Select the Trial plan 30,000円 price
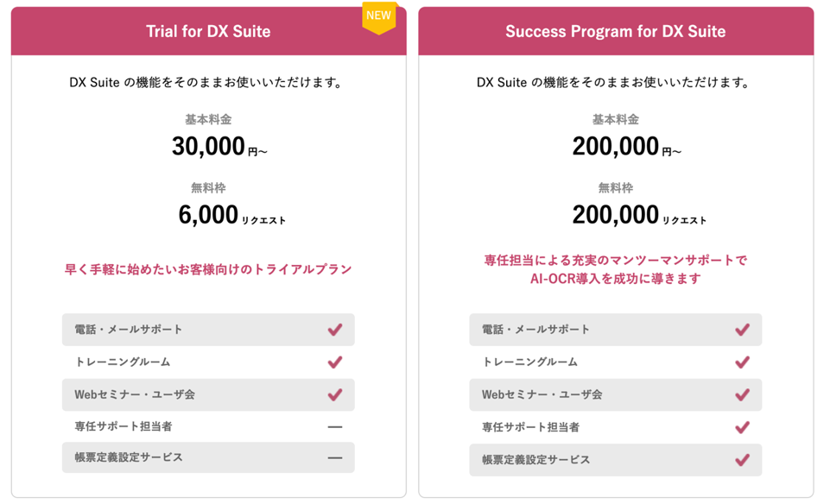The height and width of the screenshot is (504, 830). [x=219, y=148]
